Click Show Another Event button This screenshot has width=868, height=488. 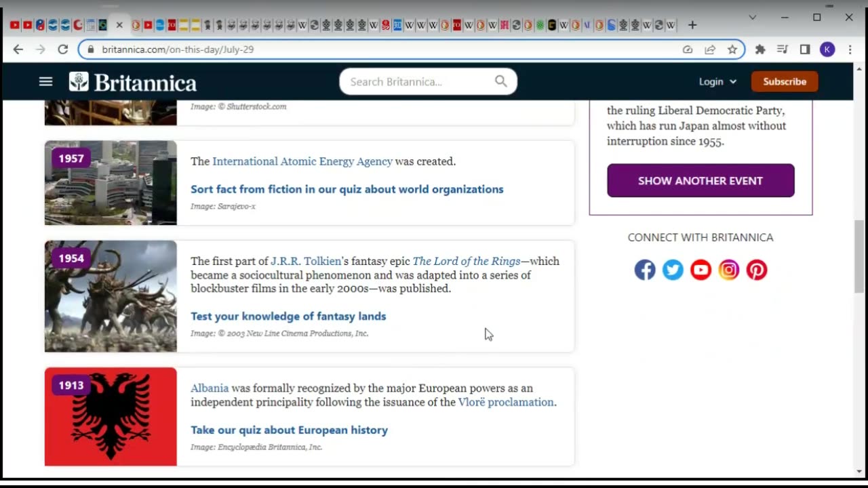[701, 180]
